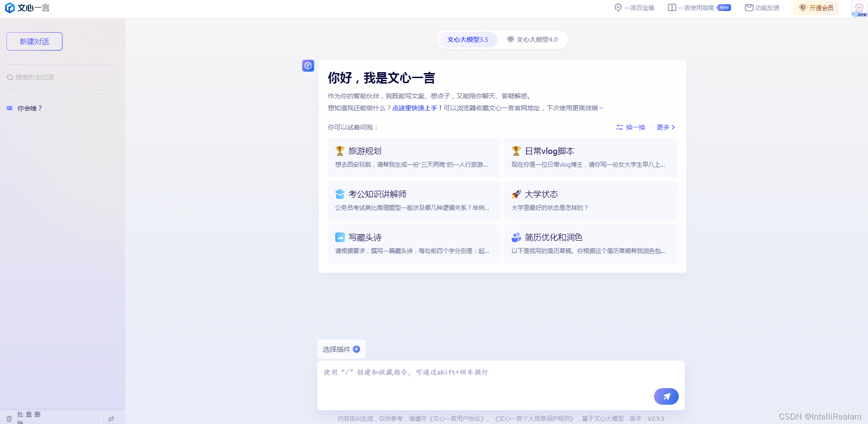Collapse the sidebar with the swap arrows icon
The width and height of the screenshot is (868, 424).
coord(111,419)
